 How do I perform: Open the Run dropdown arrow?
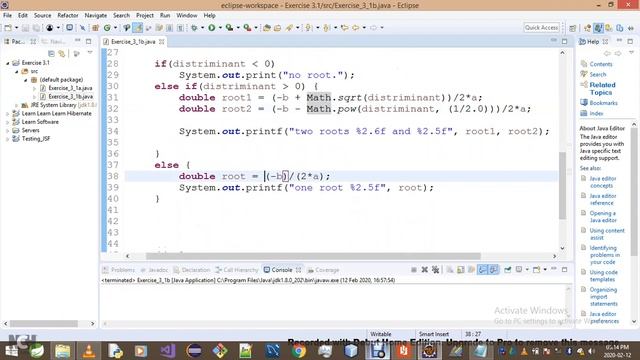pyautogui.click(x=220, y=28)
